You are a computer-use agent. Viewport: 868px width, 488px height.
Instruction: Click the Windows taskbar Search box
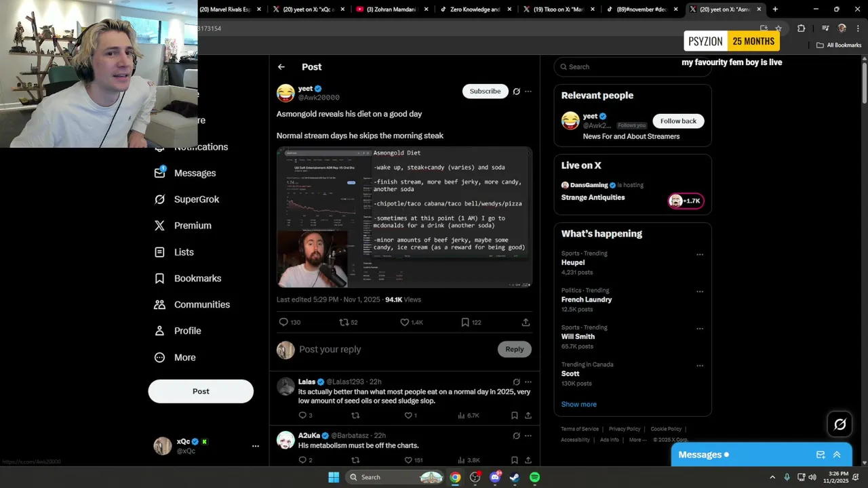tap(396, 477)
